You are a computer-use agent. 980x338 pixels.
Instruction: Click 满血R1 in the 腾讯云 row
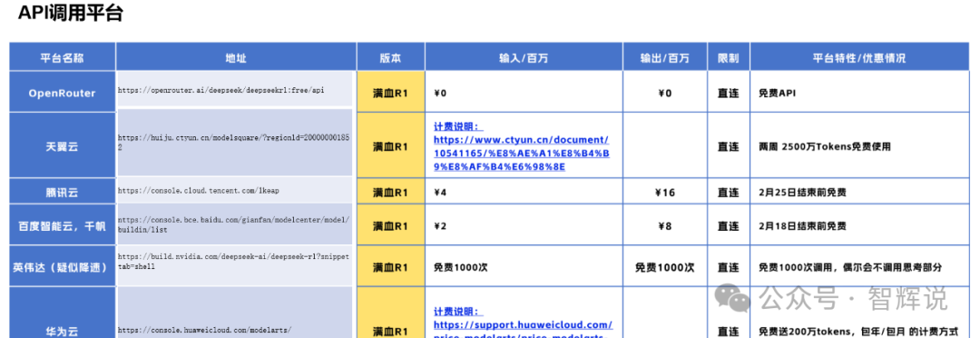click(x=390, y=192)
